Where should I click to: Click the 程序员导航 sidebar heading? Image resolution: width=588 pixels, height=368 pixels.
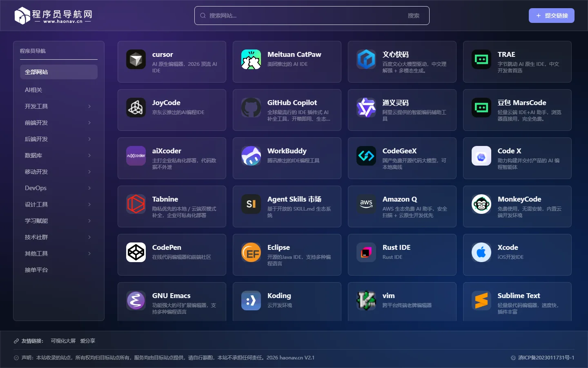[33, 51]
